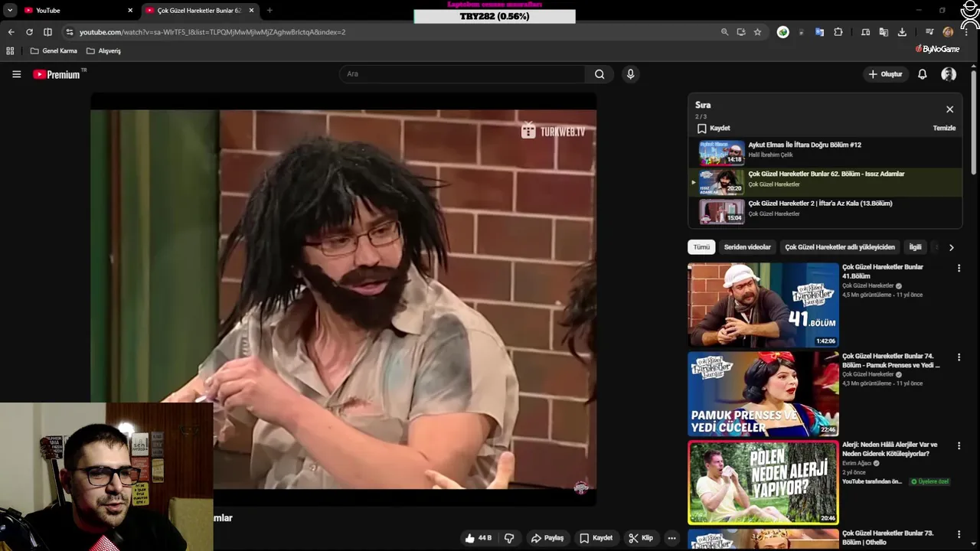
Task: Reload the page
Action: coord(29,32)
